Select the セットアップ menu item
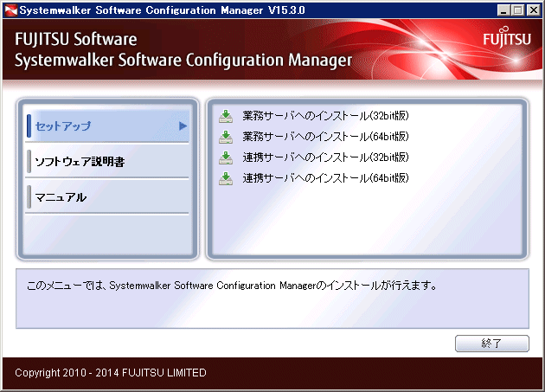The image size is (545, 392). [x=107, y=126]
